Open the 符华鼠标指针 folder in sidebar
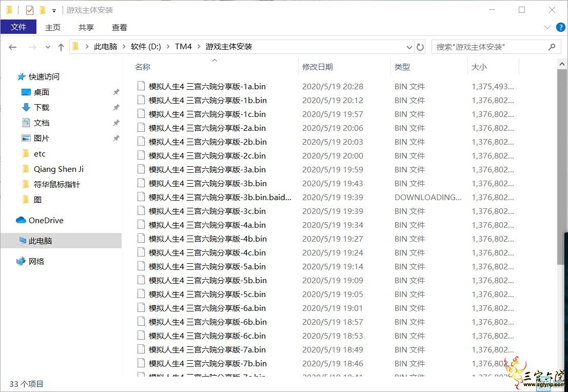This screenshot has height=392, width=568. (56, 184)
